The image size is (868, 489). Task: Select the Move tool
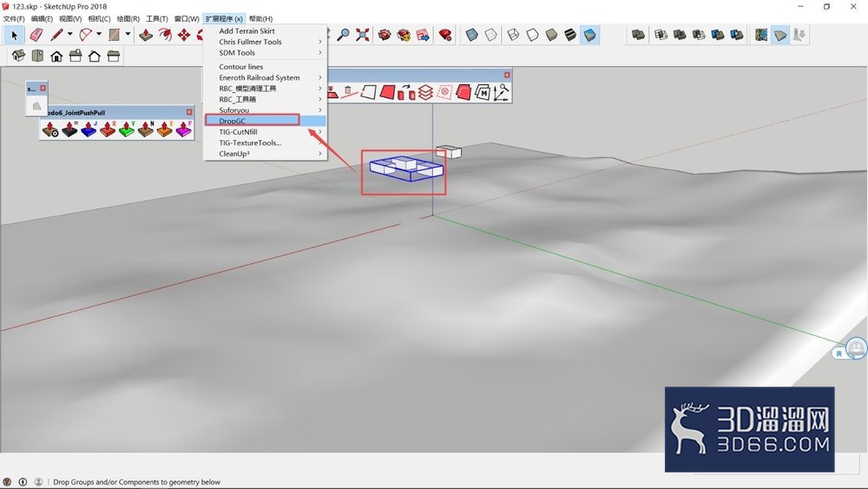pyautogui.click(x=184, y=35)
